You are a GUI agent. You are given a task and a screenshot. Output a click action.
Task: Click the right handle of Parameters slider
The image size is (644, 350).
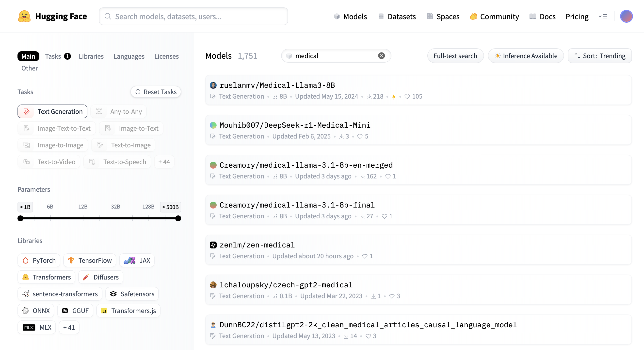point(178,218)
